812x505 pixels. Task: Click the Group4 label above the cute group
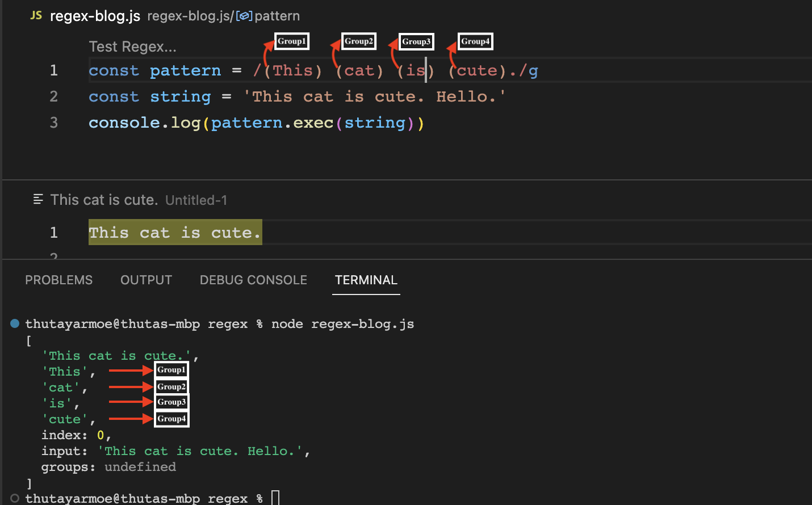[x=475, y=41]
